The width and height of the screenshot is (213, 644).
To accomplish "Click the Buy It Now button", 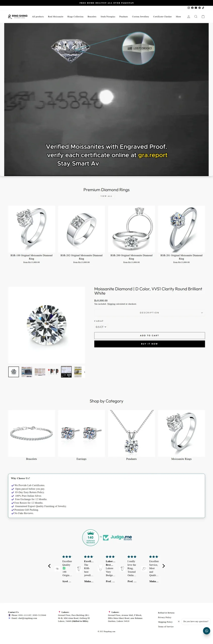I will (150, 344).
